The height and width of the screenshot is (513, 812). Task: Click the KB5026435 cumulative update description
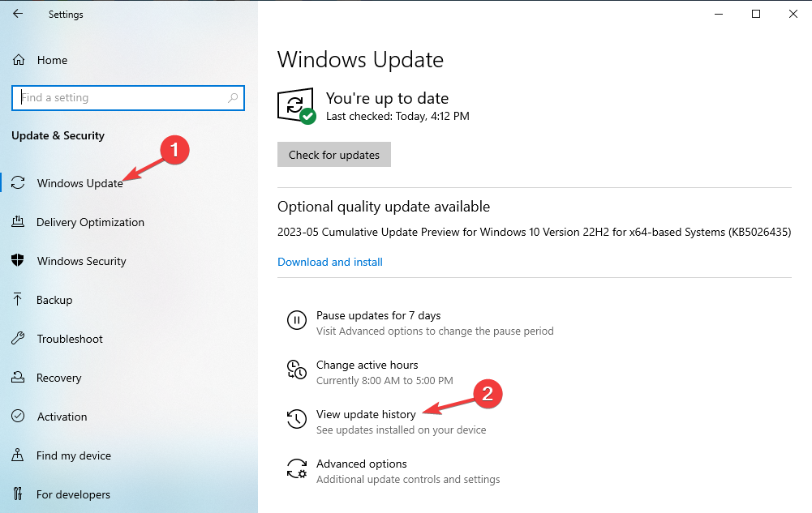pyautogui.click(x=535, y=233)
